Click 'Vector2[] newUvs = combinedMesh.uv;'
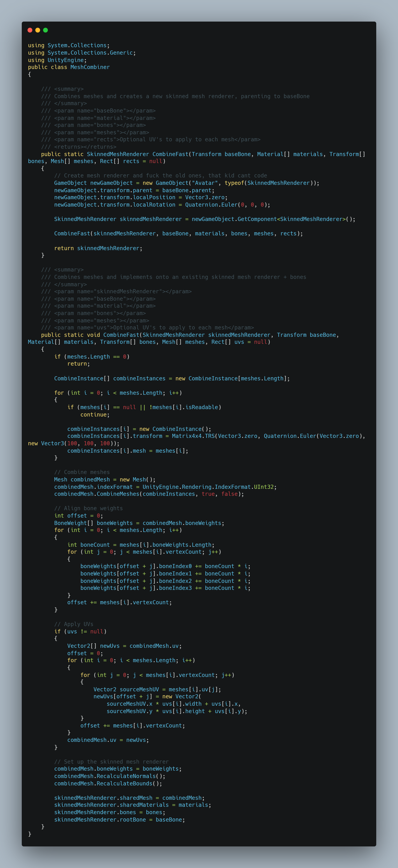Screen dimensions: 398x868 124,646
